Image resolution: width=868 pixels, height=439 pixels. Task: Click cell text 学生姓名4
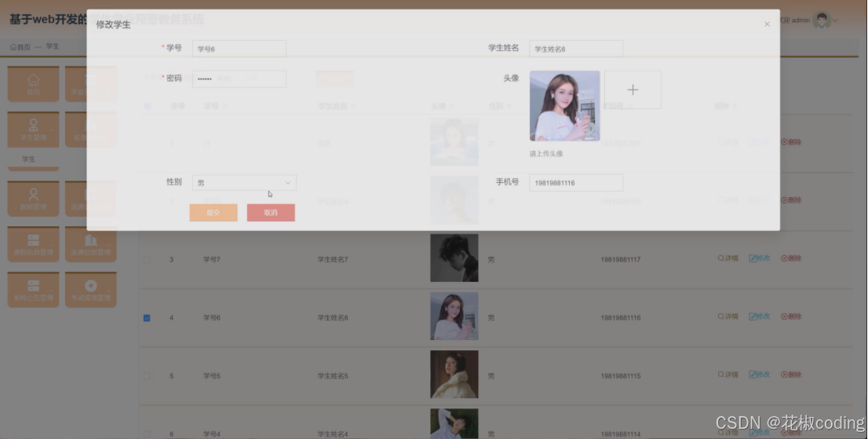[333, 434]
